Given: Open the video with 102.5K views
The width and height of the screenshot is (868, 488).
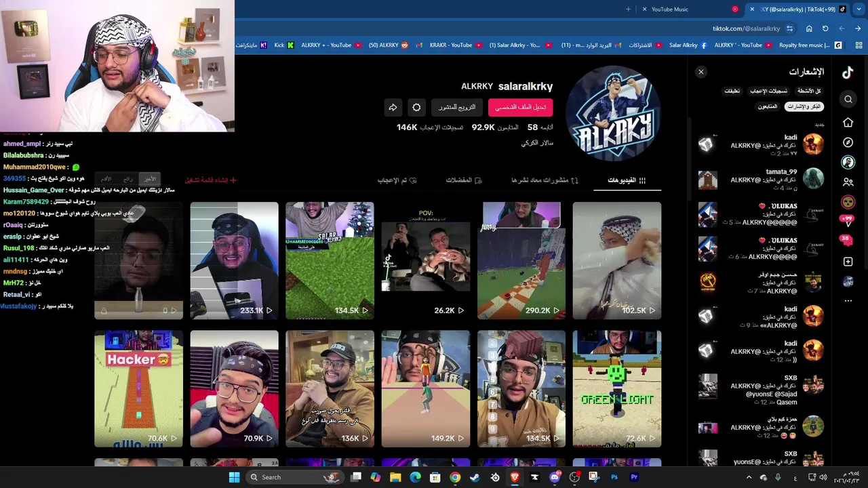Looking at the screenshot, I should pyautogui.click(x=616, y=260).
